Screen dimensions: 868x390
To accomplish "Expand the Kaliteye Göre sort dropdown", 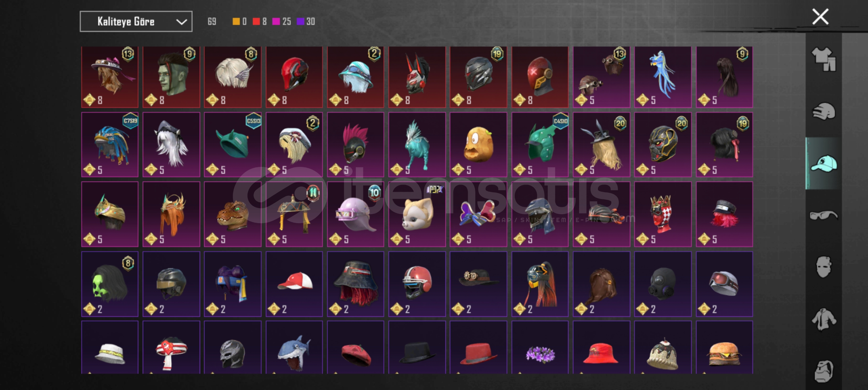I will point(136,22).
